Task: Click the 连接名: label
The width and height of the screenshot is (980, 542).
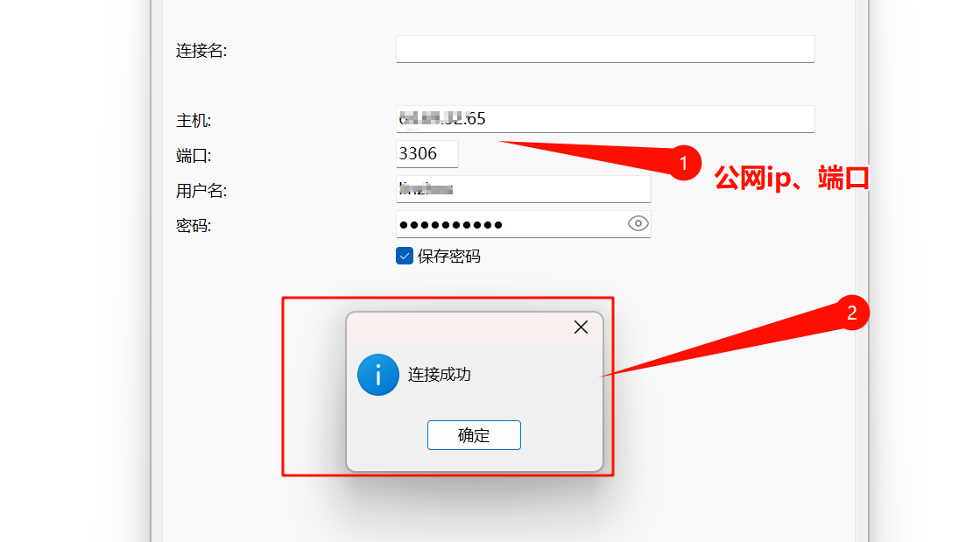Action: pyautogui.click(x=201, y=51)
